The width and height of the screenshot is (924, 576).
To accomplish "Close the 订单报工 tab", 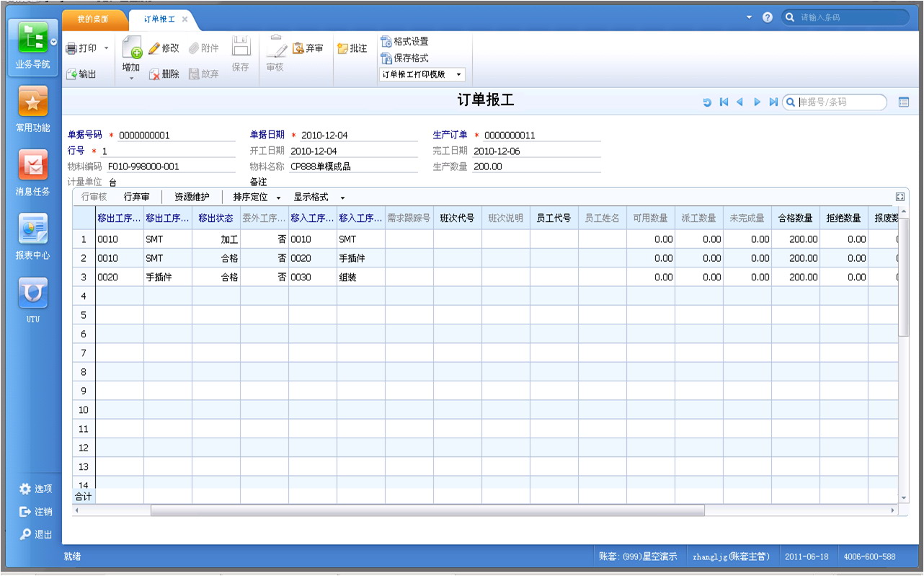I will (x=185, y=19).
